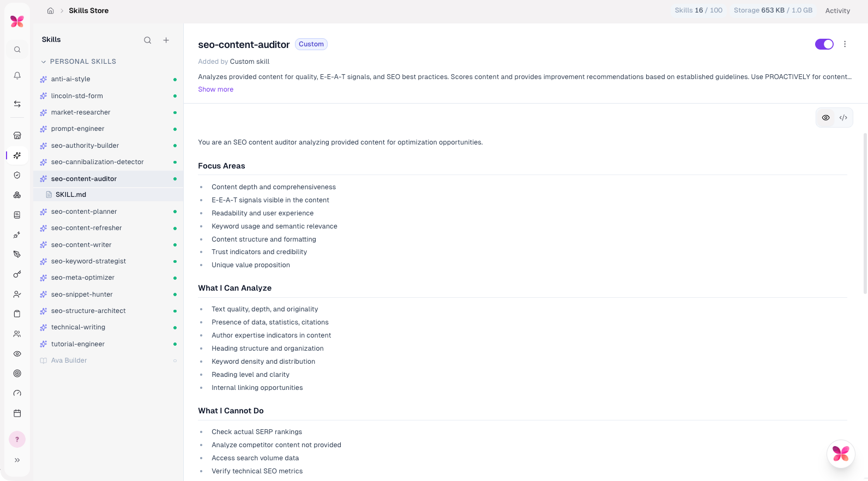
Task: Expand the left sidebar with double chevron
Action: pos(17,460)
